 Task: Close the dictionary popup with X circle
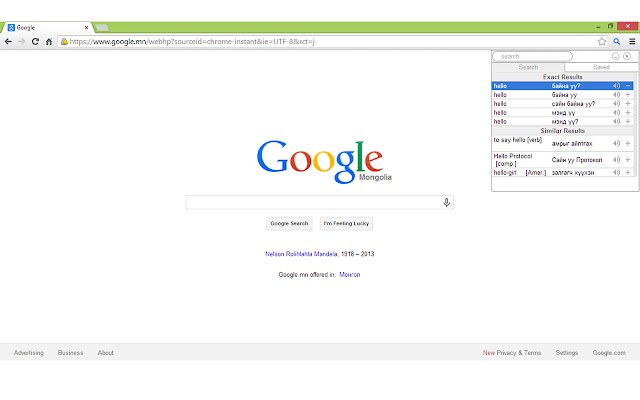[x=627, y=56]
